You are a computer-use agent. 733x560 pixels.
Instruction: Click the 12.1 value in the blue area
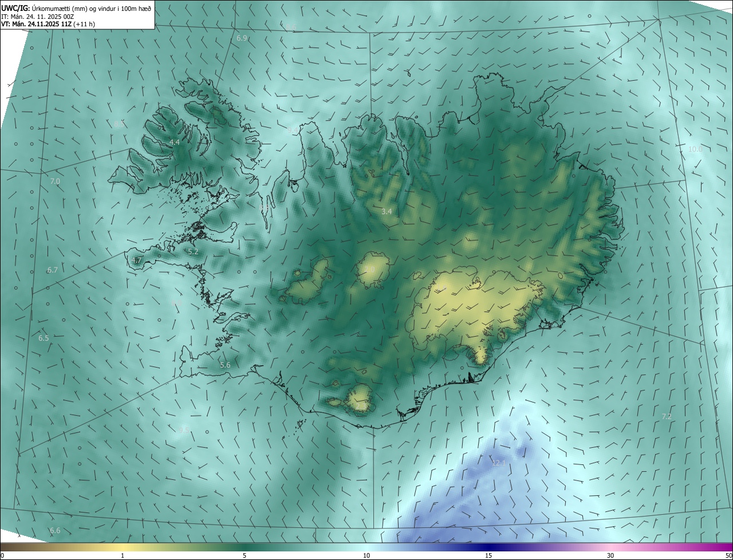[x=499, y=463]
